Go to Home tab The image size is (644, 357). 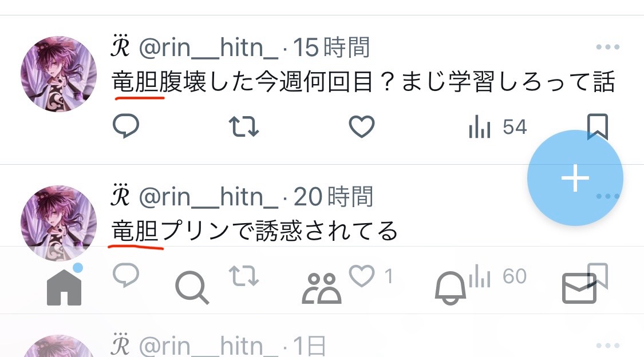(x=64, y=287)
